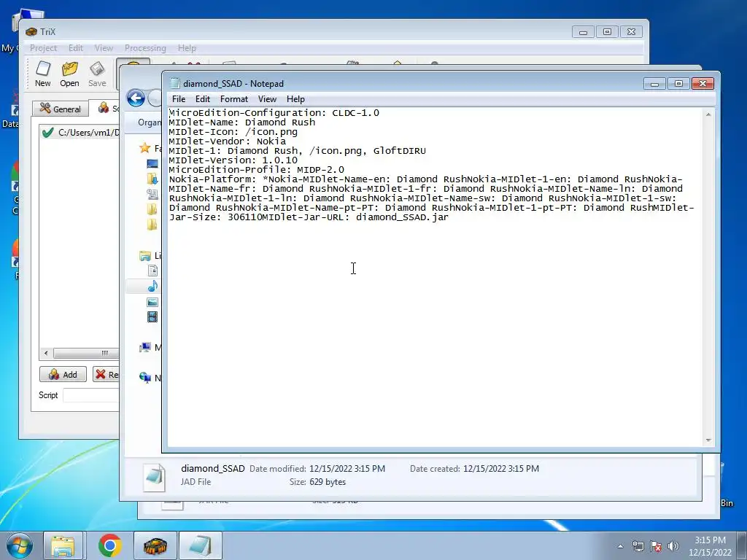Image resolution: width=747 pixels, height=560 pixels.
Task: Click the MicroEdition-Profile: MIDP-2.0 line
Action: pyautogui.click(x=256, y=169)
